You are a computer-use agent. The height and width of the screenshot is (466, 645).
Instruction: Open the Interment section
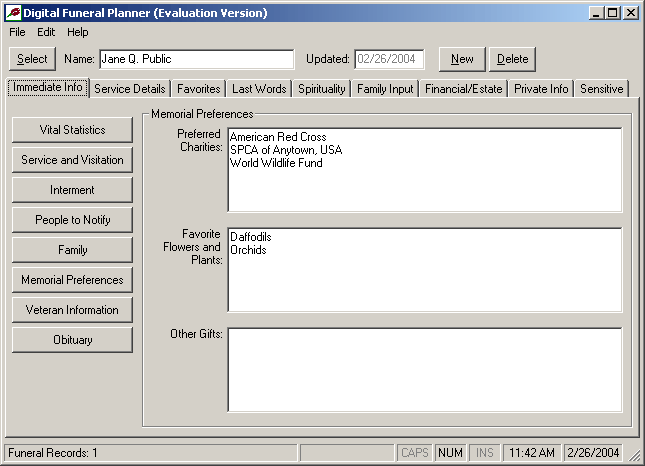coord(72,190)
